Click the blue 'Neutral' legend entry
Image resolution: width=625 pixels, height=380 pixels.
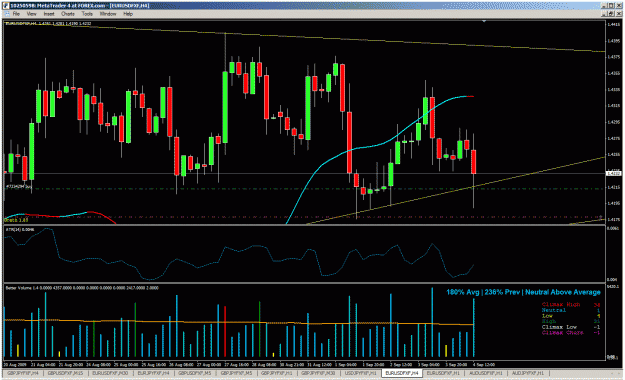pos(554,310)
